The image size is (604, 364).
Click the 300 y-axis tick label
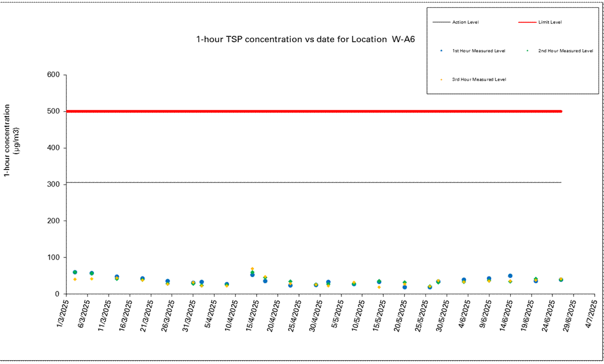[55, 184]
